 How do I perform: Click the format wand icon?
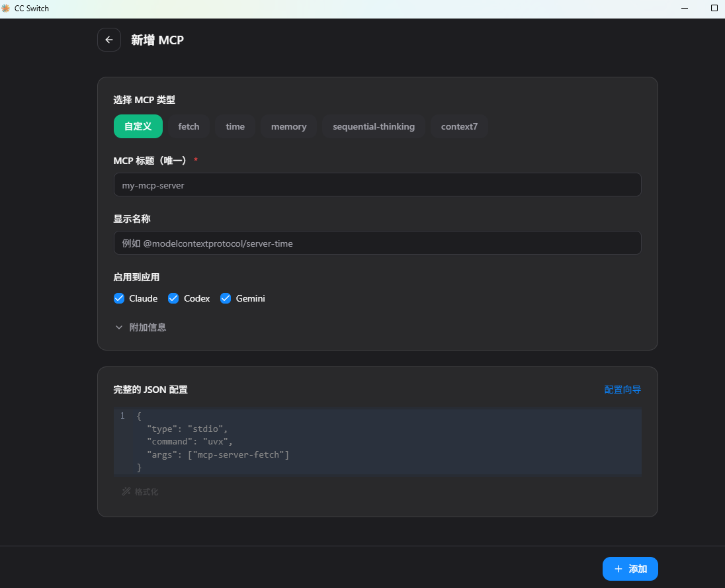(x=126, y=491)
